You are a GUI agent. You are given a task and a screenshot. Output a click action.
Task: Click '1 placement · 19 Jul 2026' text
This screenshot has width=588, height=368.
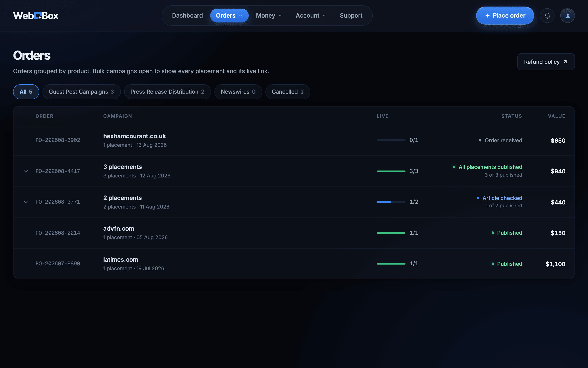coord(134,268)
